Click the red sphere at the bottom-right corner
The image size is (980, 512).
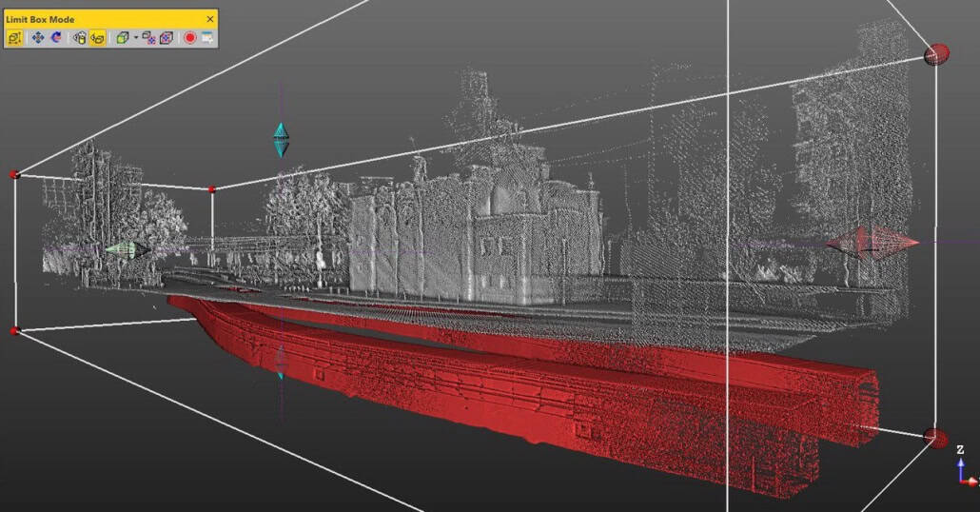936,438
